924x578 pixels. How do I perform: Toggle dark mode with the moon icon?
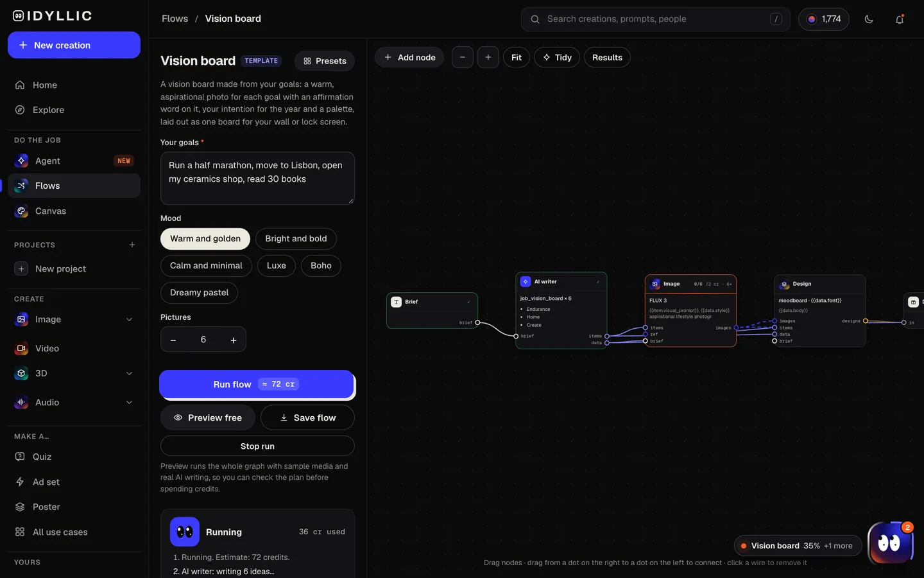tap(869, 19)
